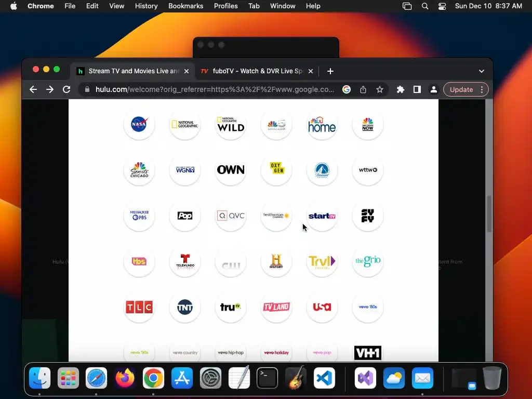Select the OWN channel logo
The width and height of the screenshot is (532, 399).
coord(231,170)
